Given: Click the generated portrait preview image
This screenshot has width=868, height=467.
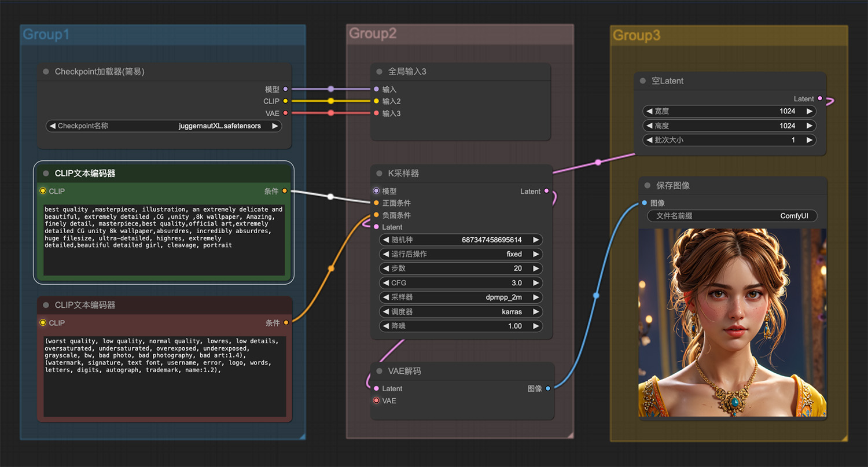Looking at the screenshot, I should tap(732, 322).
